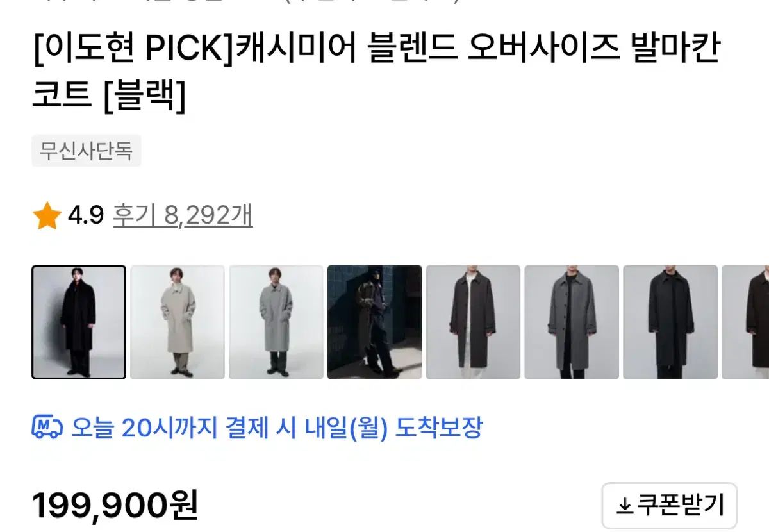This screenshot has width=769, height=532.
Task: Click the orange star rating icon
Action: click(x=47, y=217)
